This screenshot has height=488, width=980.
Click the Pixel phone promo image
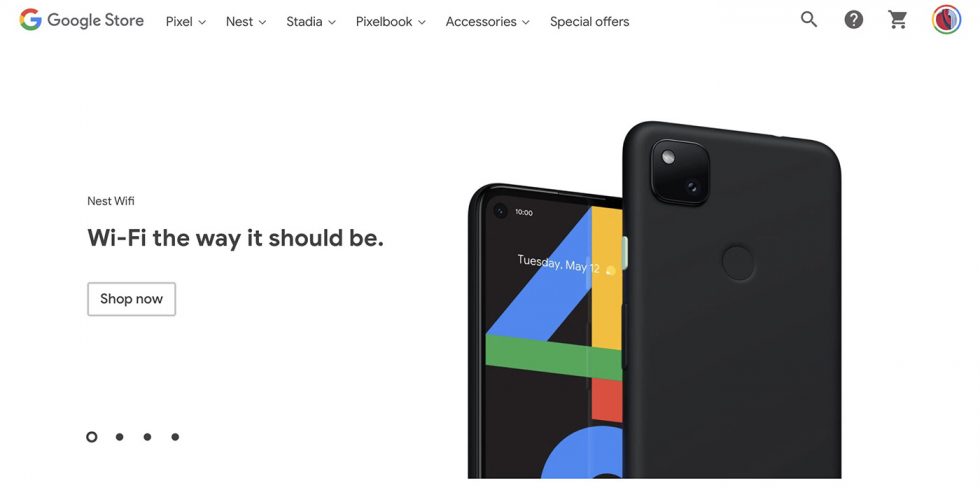coord(654,300)
